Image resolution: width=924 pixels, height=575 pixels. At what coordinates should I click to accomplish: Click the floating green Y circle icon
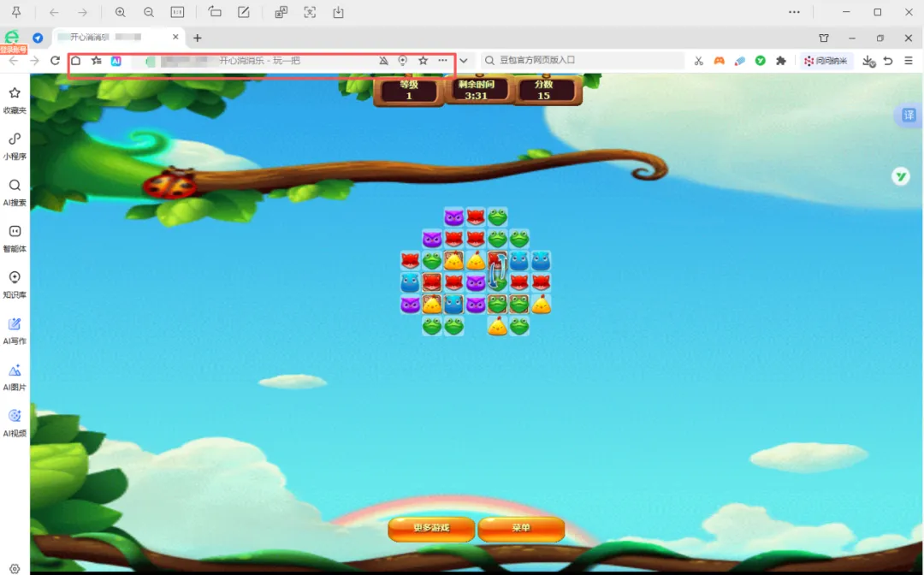900,175
